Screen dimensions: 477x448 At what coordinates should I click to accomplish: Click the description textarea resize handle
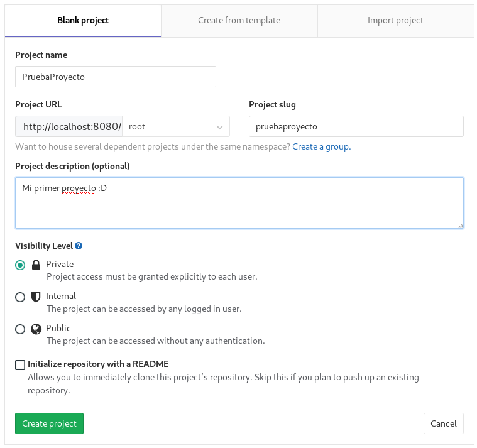coord(460,225)
